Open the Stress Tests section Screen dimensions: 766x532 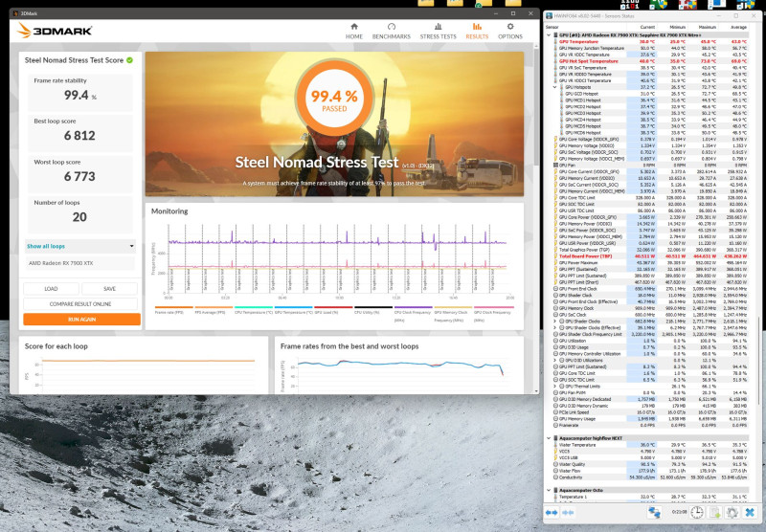click(x=439, y=32)
